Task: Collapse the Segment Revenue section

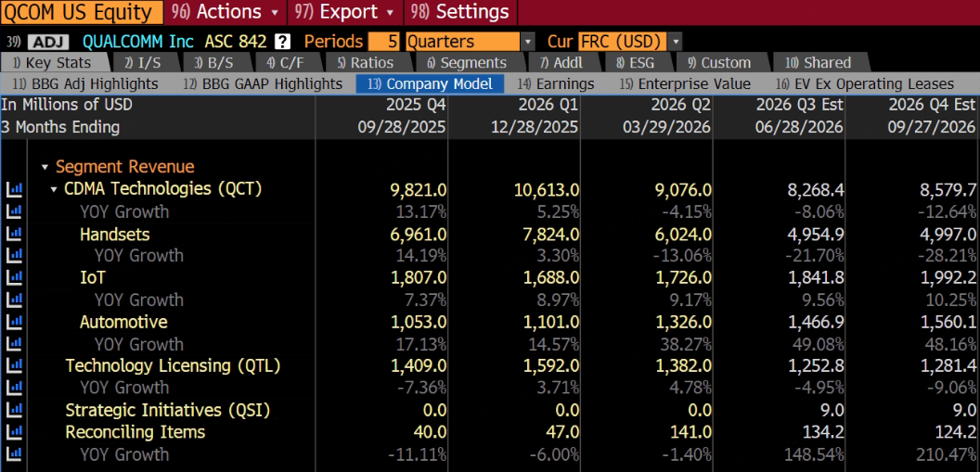Action: click(x=45, y=167)
